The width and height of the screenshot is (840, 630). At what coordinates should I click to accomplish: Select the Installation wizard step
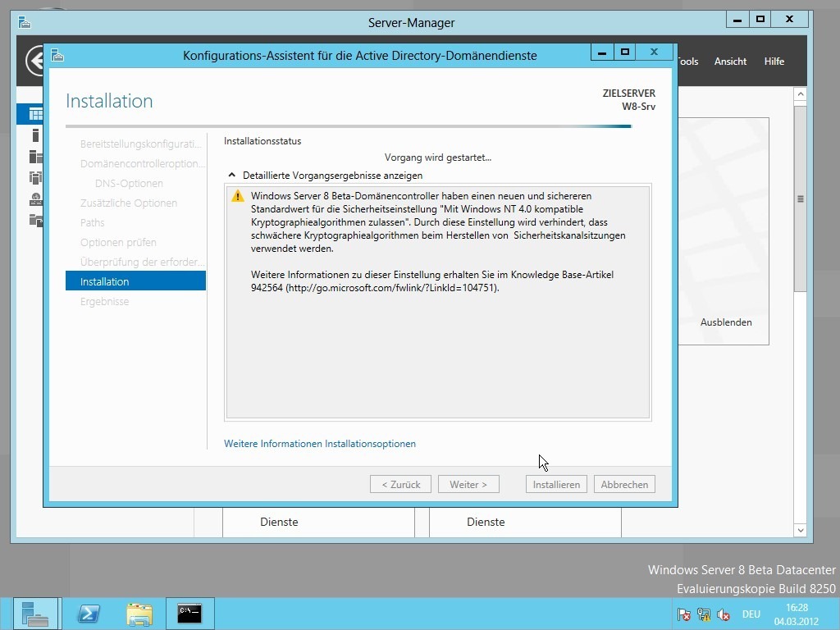tap(135, 281)
